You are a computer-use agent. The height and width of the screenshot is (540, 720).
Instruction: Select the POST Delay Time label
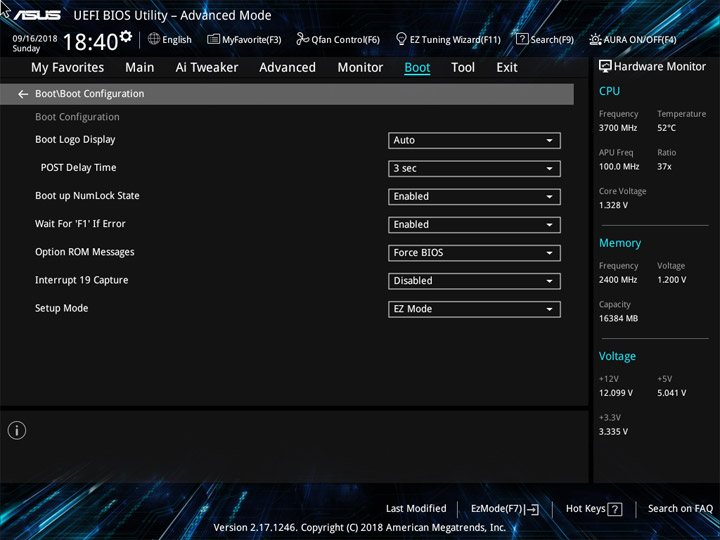point(79,168)
